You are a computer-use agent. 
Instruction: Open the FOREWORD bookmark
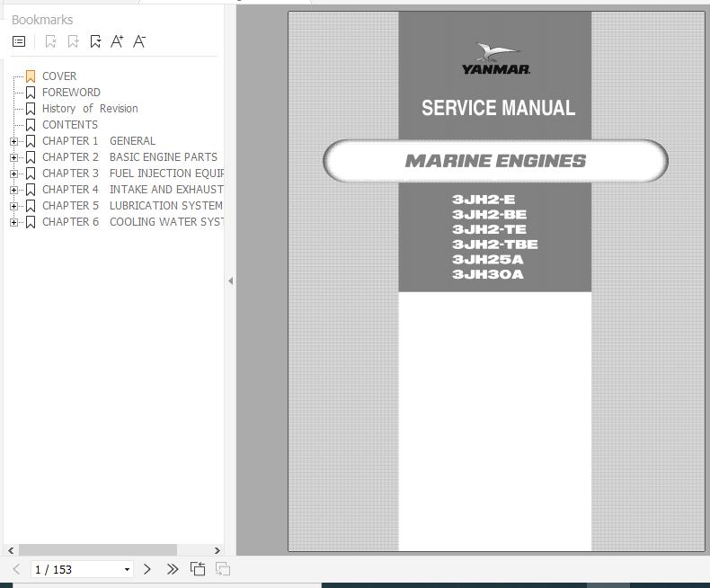tap(71, 93)
